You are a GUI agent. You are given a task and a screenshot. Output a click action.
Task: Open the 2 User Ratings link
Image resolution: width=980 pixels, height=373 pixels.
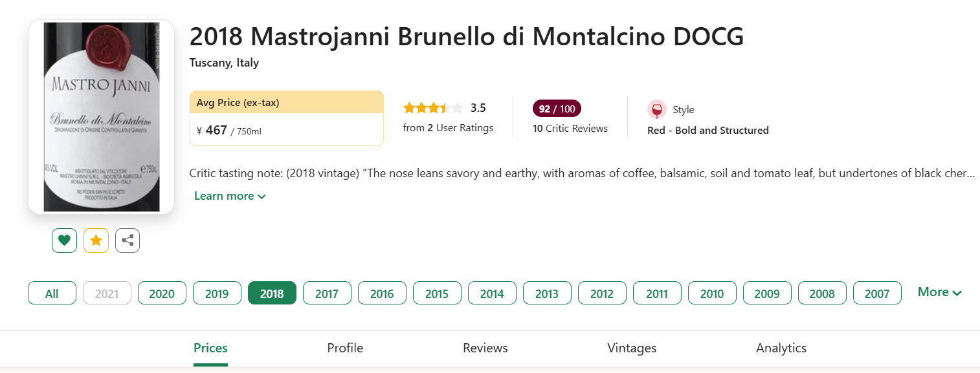click(448, 128)
